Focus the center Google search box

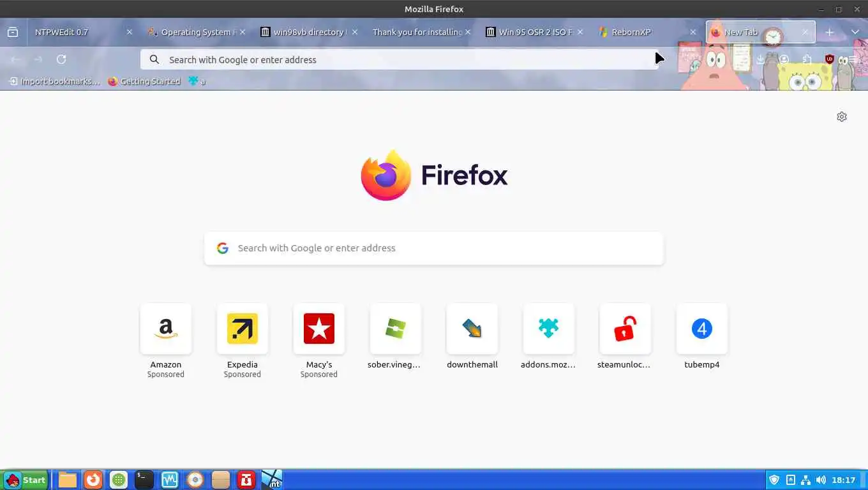click(434, 248)
